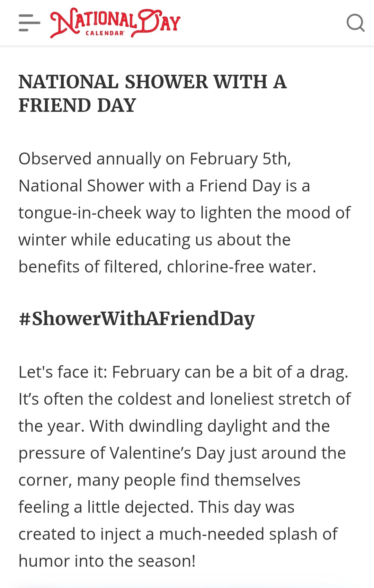Click the "National Shower With A Friend Day" heading
This screenshot has width=374, height=588.
[152, 82]
